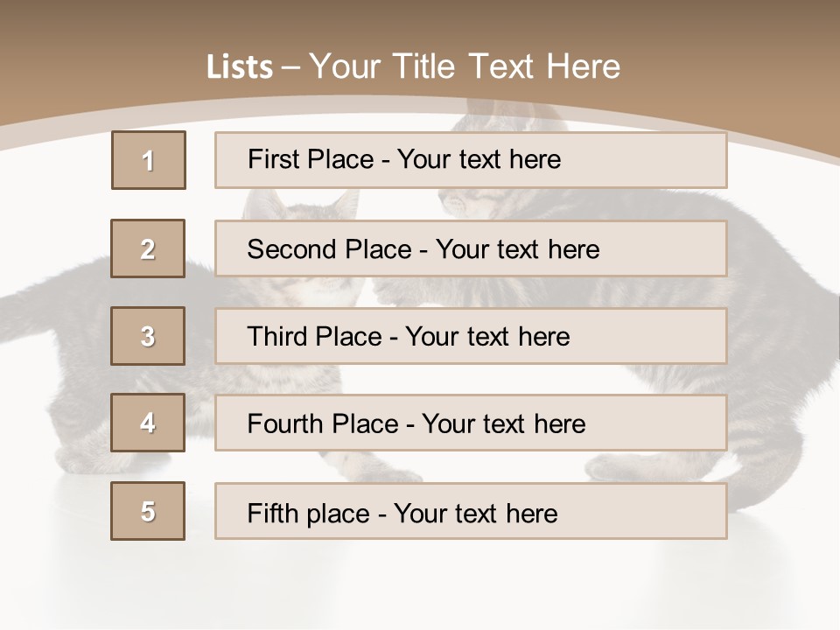Click the bold word Lists in title
This screenshot has width=840, height=630.
(240, 67)
